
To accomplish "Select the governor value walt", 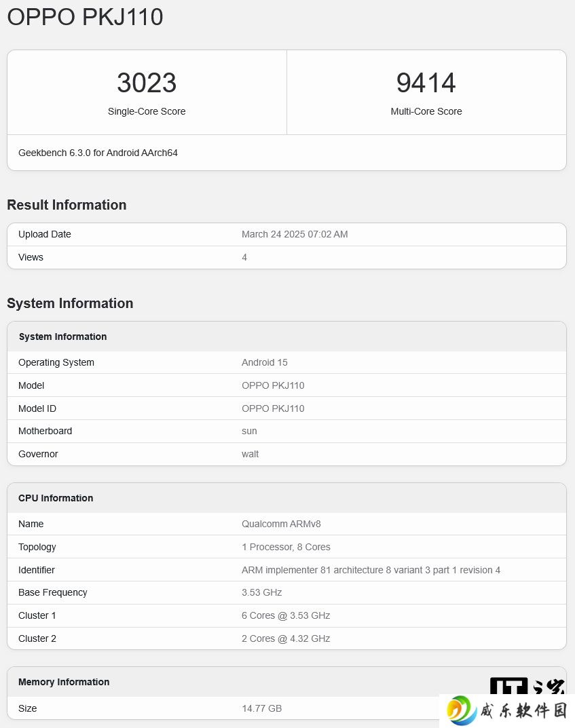I will point(250,454).
